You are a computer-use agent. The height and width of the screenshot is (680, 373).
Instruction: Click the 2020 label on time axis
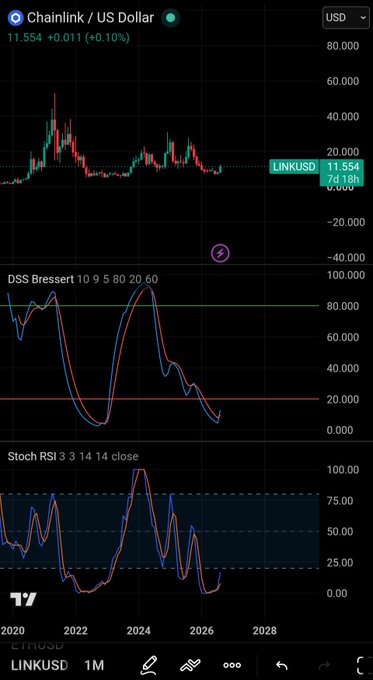point(13,631)
